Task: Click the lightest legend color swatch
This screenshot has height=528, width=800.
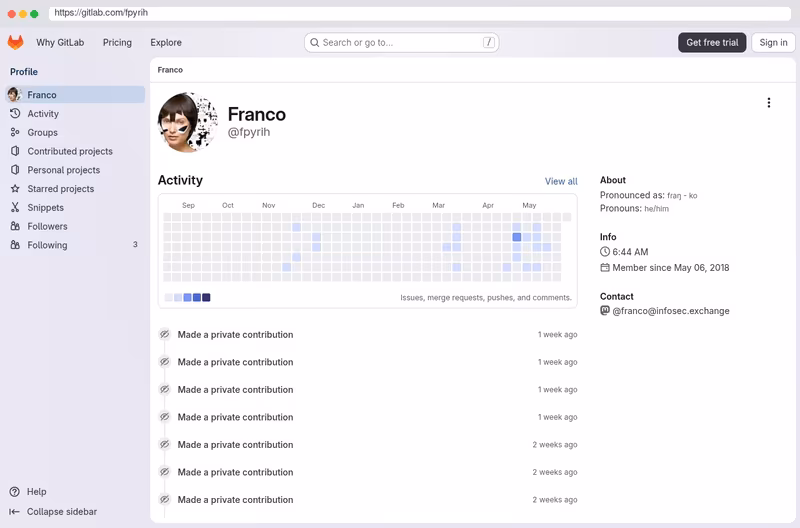Action: click(168, 297)
